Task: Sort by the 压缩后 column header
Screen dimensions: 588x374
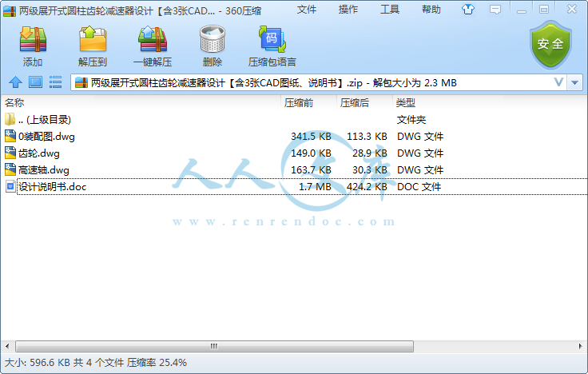Action: (x=364, y=103)
